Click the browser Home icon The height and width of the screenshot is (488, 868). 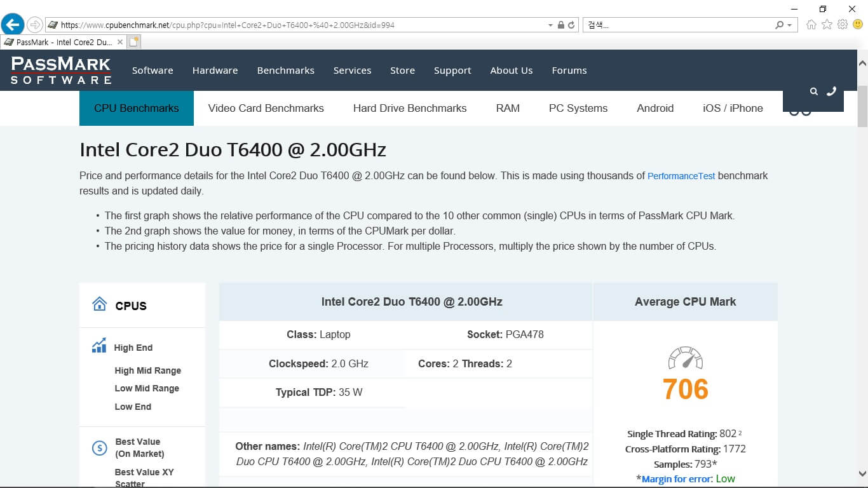point(811,25)
